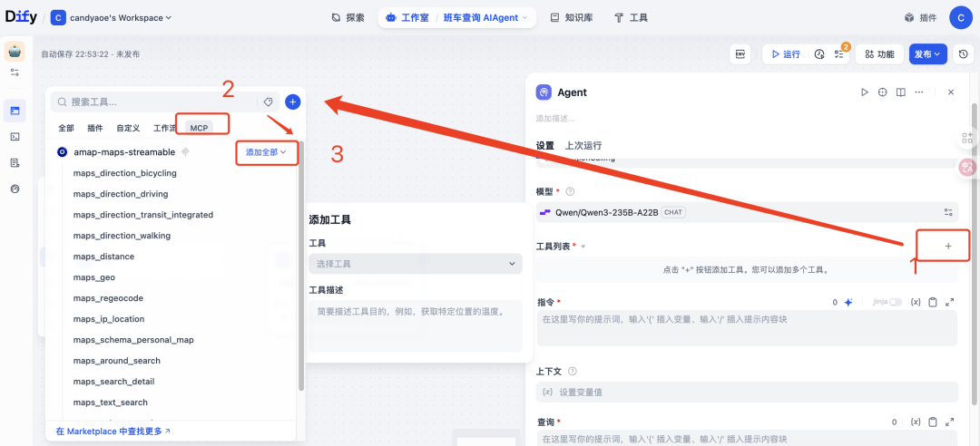Viewport: 980px width, 446px height.
Task: Open the run history clock icon beside 运行
Action: 819,54
